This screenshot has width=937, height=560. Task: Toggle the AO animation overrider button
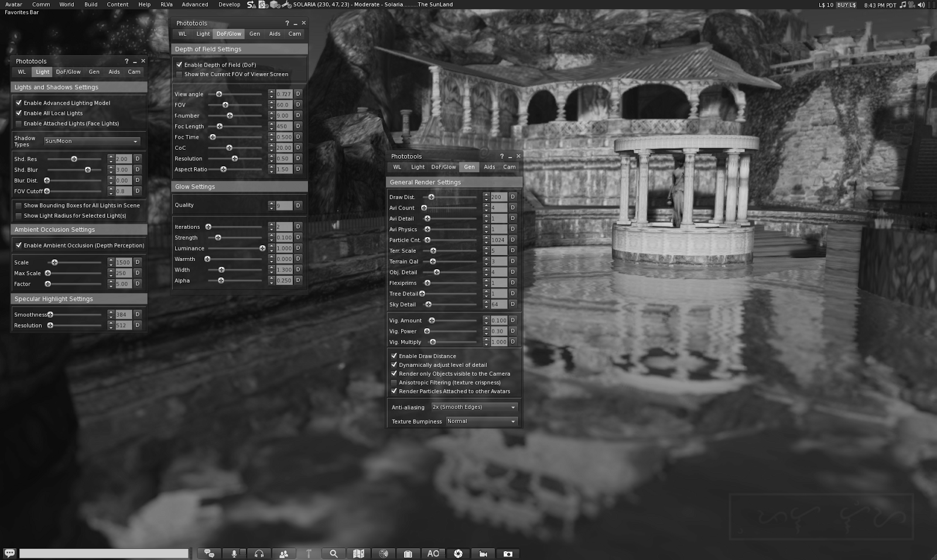[x=433, y=554]
